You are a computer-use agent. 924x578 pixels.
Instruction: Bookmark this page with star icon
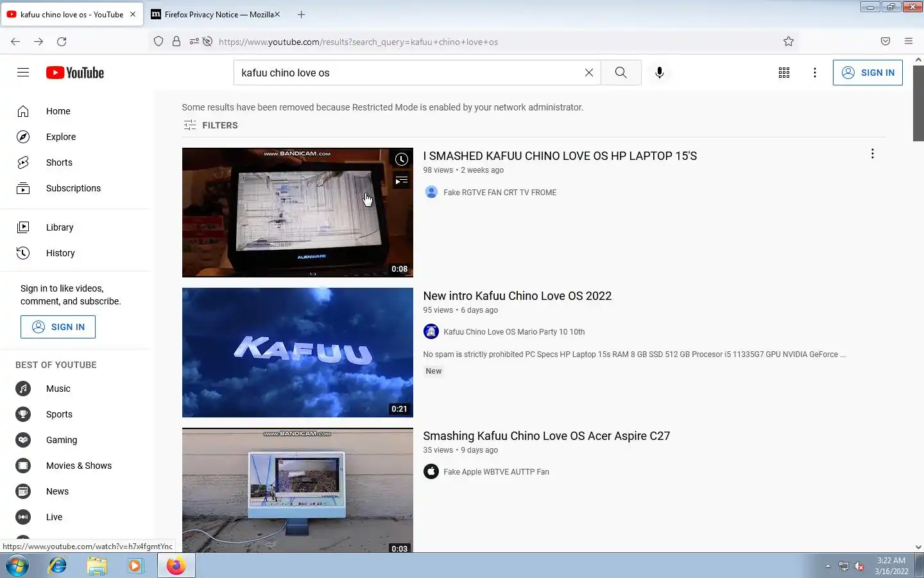pyautogui.click(x=789, y=42)
